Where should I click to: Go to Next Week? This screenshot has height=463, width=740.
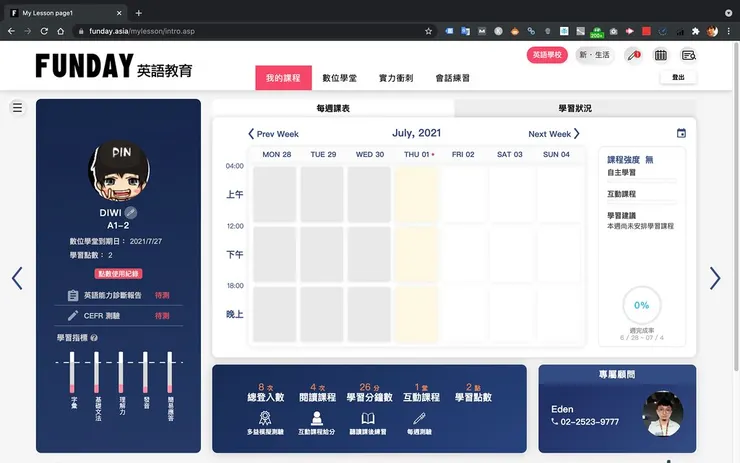pos(554,134)
